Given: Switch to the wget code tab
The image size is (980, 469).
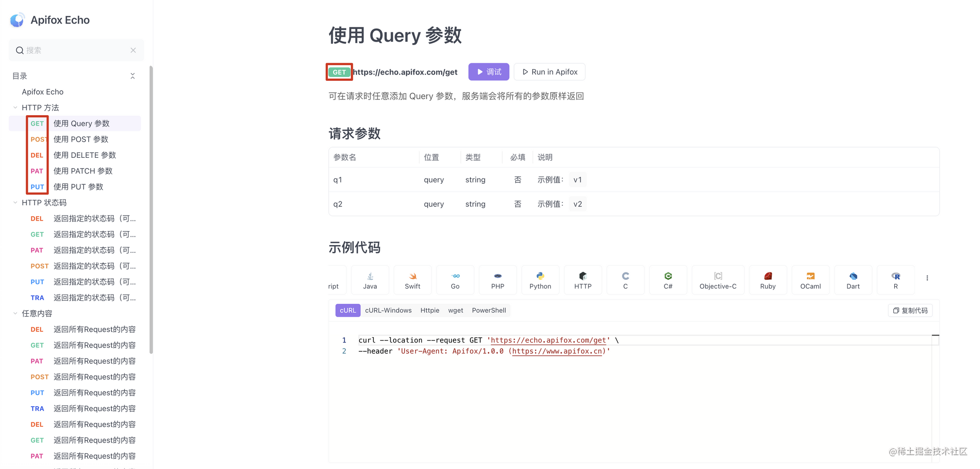Looking at the screenshot, I should pos(456,310).
